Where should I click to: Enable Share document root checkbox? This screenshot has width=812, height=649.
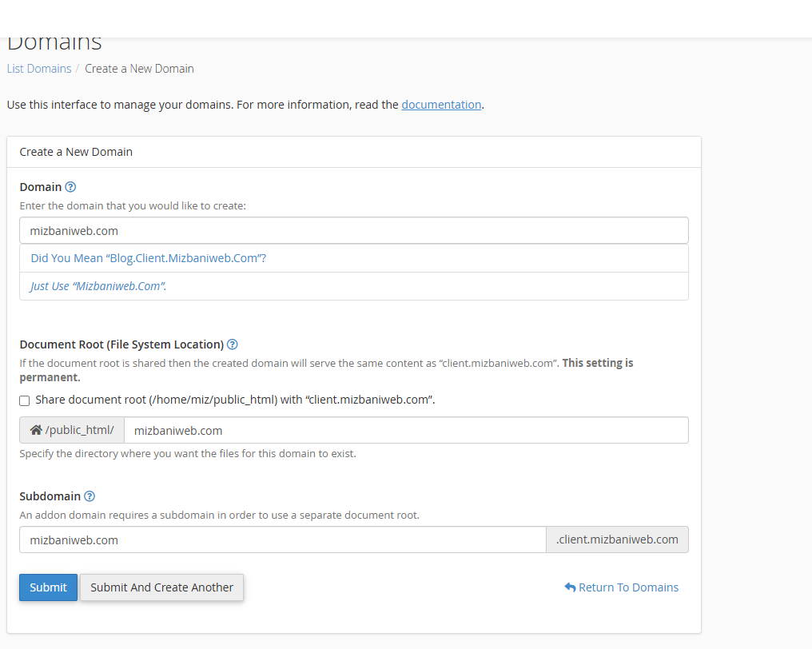coord(24,400)
